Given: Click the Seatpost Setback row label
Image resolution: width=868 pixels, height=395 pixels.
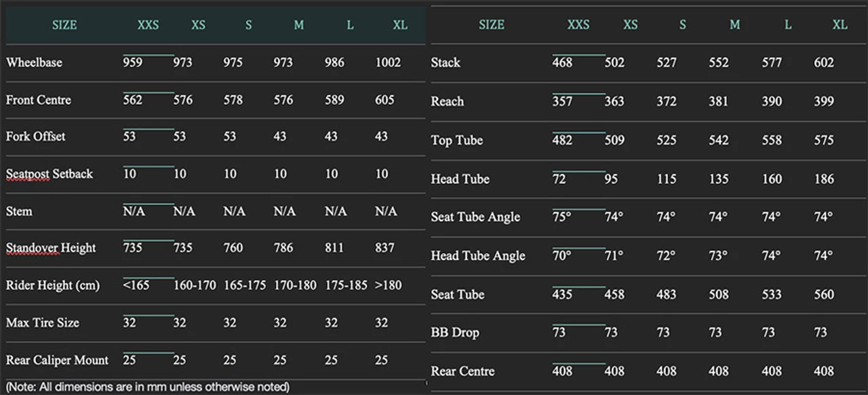Looking at the screenshot, I should [50, 174].
